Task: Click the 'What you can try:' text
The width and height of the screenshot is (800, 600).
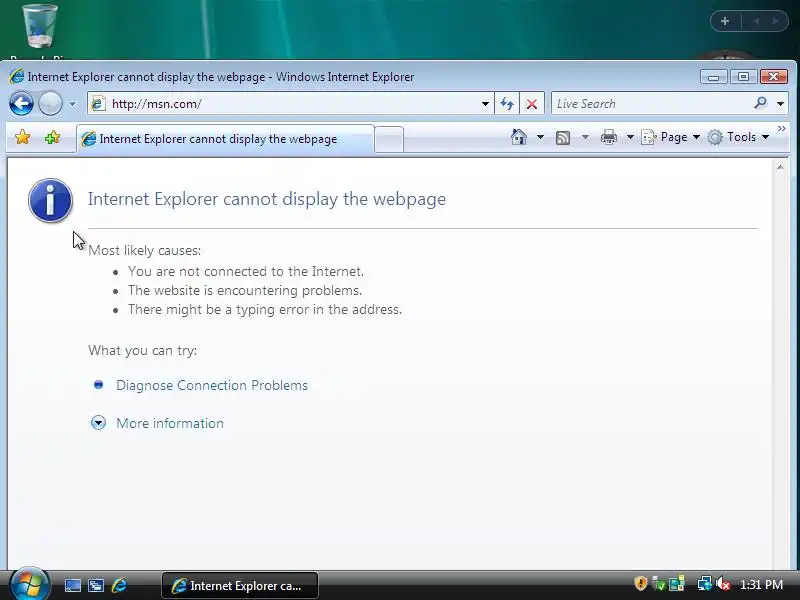Action: [142, 351]
